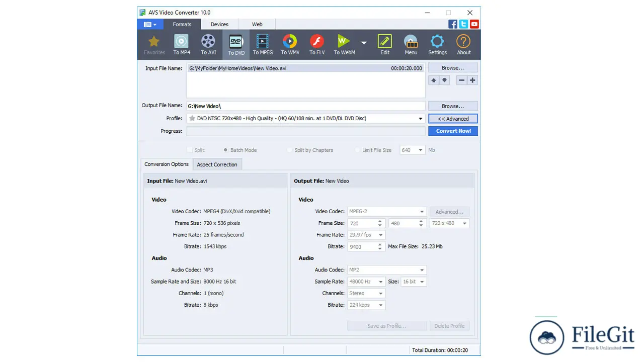Select the To AVI format

[208, 45]
